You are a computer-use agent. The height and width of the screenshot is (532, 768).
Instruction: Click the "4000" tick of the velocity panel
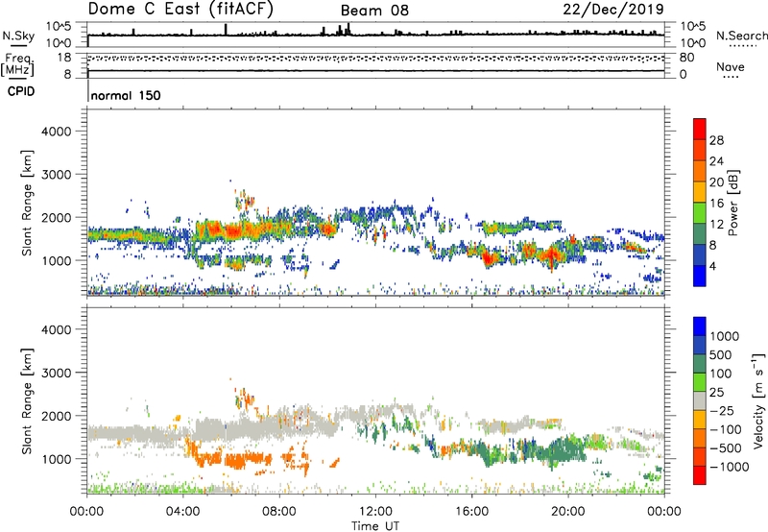[57, 329]
